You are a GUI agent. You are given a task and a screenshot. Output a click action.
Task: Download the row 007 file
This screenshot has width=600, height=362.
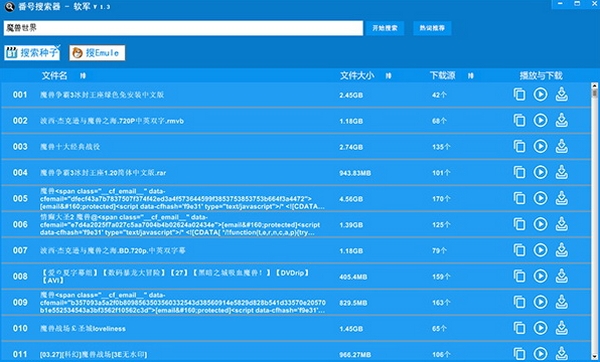[x=561, y=250]
